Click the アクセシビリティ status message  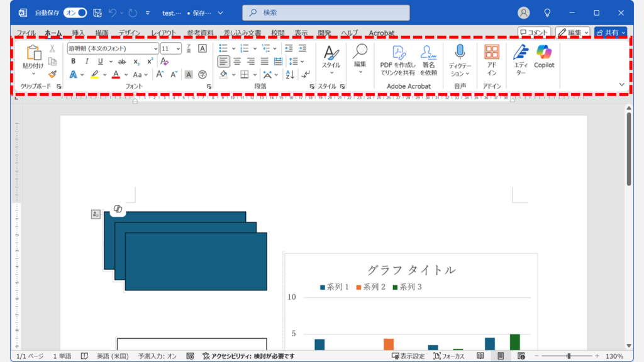[248, 356]
